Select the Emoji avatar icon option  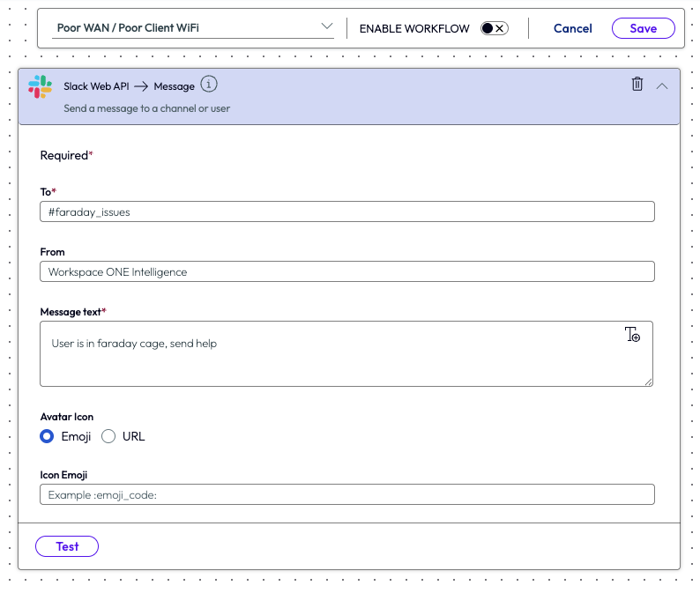[x=48, y=436]
